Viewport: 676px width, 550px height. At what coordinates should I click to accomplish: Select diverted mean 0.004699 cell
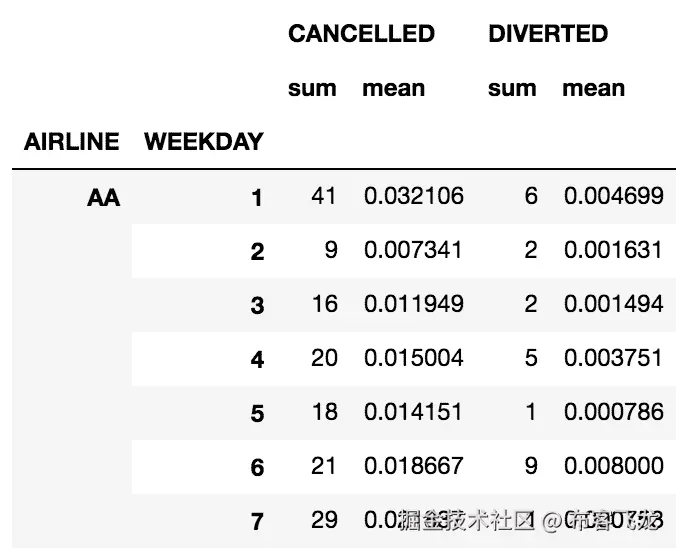tap(613, 196)
